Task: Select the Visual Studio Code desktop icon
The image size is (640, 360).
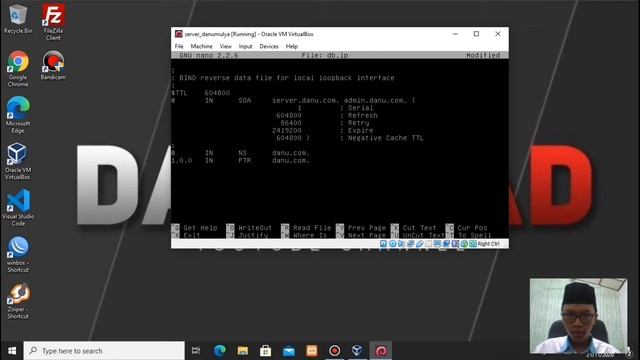Action: tap(18, 208)
